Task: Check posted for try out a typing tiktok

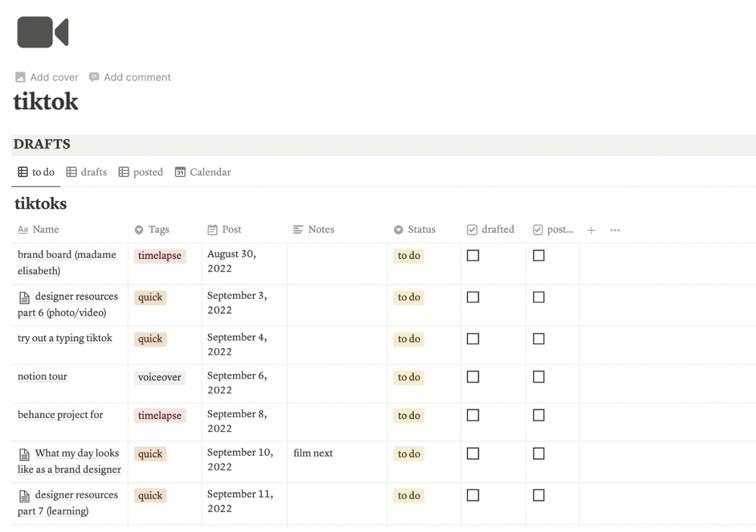Action: click(539, 338)
